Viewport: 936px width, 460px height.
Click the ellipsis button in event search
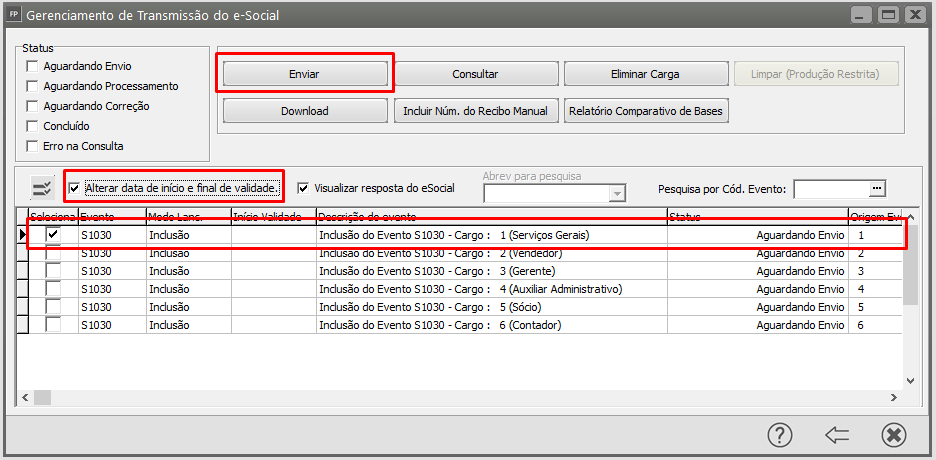tap(877, 188)
